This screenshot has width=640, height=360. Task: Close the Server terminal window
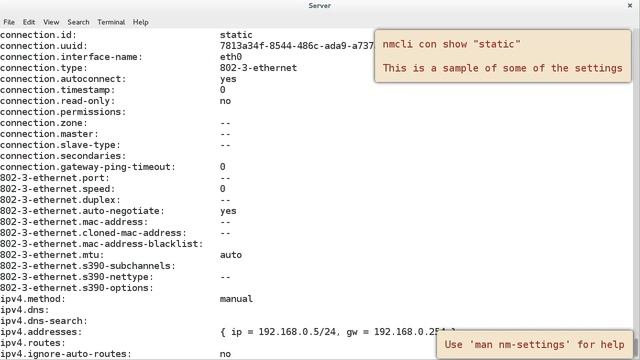(x=630, y=5)
